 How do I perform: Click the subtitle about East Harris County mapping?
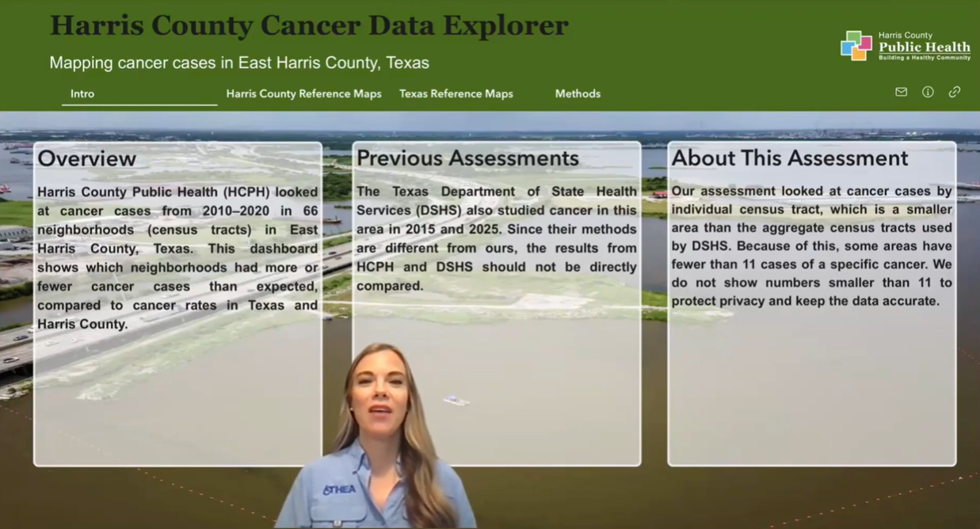pyautogui.click(x=240, y=63)
